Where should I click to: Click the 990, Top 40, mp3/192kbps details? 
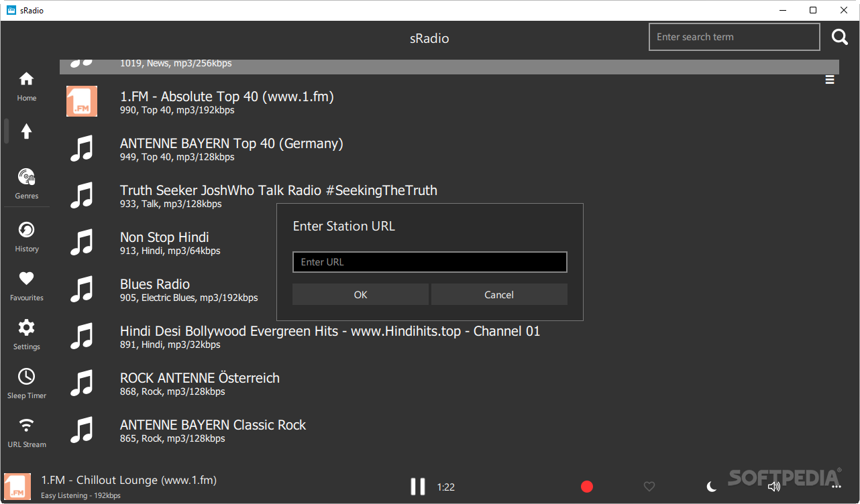point(177,110)
